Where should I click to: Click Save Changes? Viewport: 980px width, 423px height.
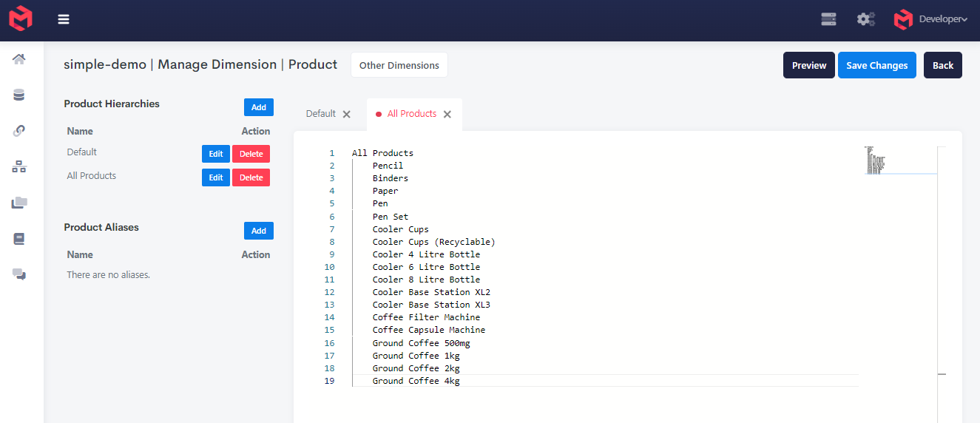pos(877,65)
